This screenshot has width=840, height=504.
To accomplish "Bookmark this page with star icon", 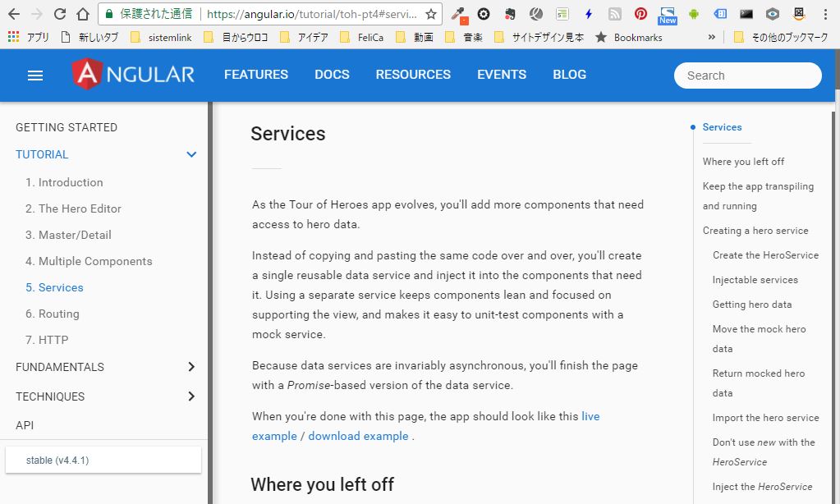I will coord(431,14).
